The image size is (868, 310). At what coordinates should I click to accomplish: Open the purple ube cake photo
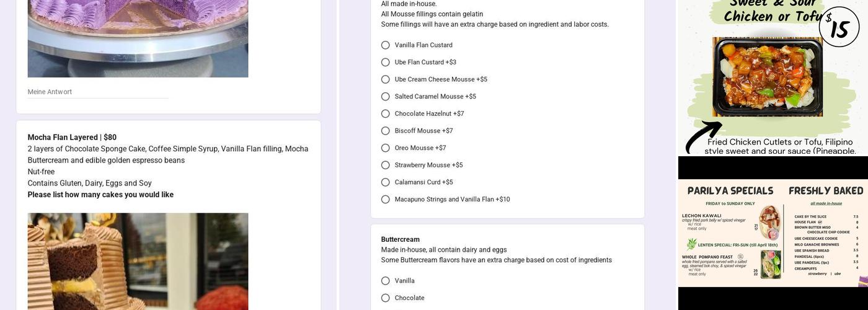click(138, 37)
